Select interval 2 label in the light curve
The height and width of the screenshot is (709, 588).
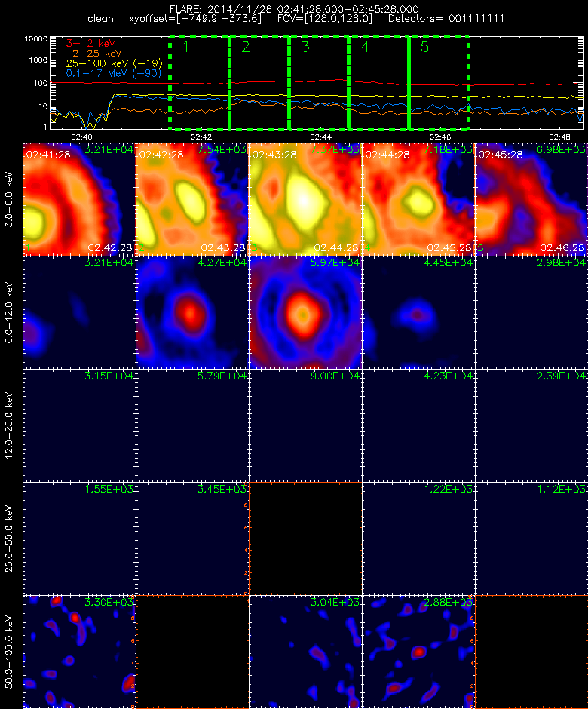tap(246, 47)
